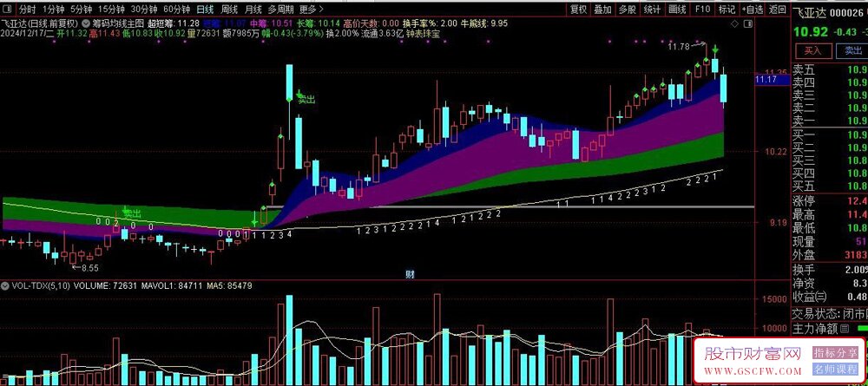The width and height of the screenshot is (868, 386).
Task: Select the 5分钟 period tab
Action: click(81, 10)
